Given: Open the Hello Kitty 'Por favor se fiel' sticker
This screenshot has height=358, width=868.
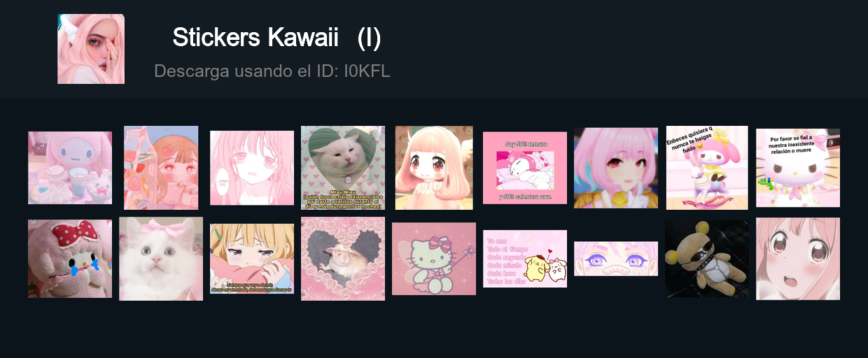Looking at the screenshot, I should 798,168.
